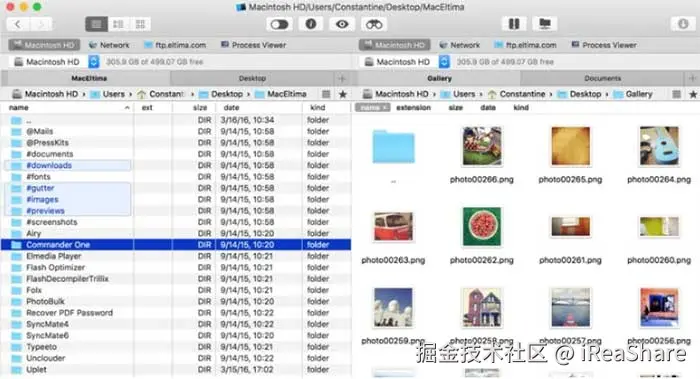700x379 pixels.
Task: Open left pane history list icon
Action: click(x=326, y=94)
